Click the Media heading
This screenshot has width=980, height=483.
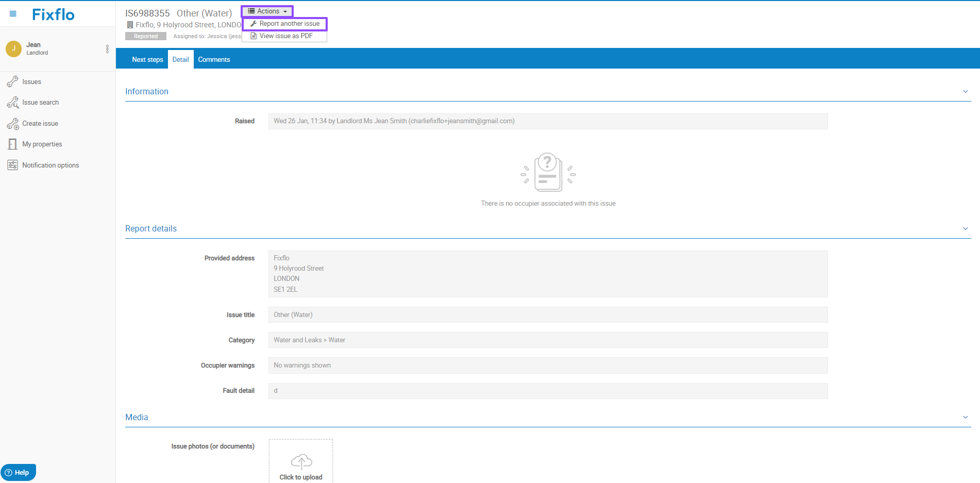click(137, 417)
